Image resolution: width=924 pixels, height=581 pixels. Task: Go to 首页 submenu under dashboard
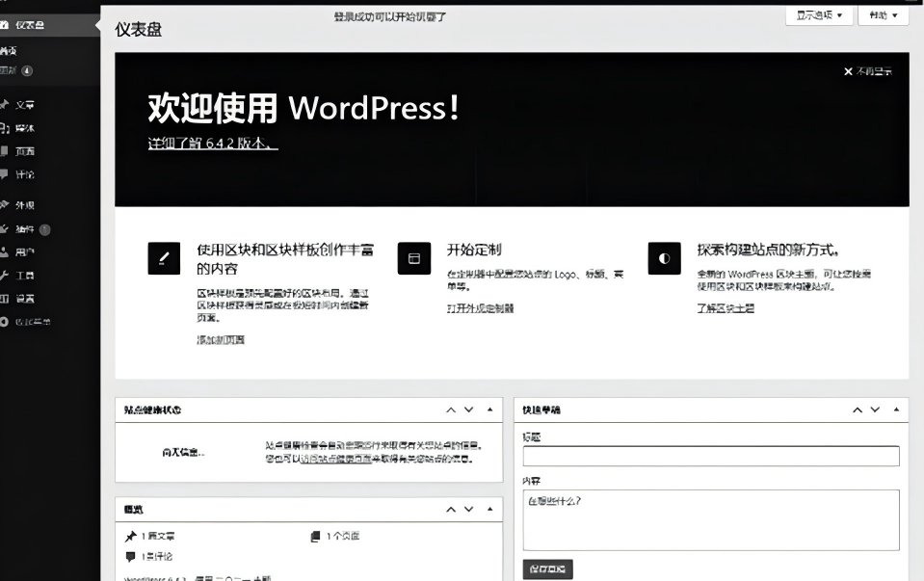[x=9, y=51]
